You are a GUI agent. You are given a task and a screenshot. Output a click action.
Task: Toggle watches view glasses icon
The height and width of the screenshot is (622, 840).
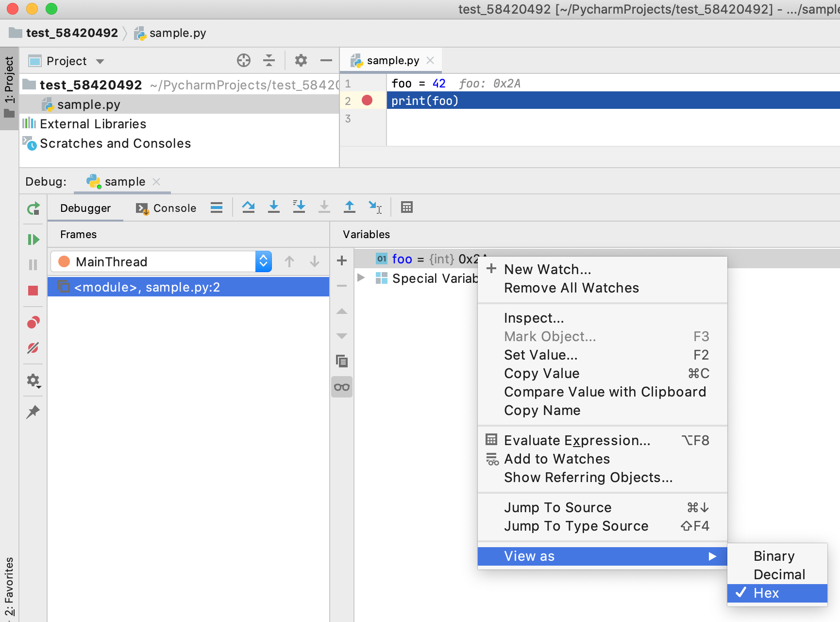(342, 387)
